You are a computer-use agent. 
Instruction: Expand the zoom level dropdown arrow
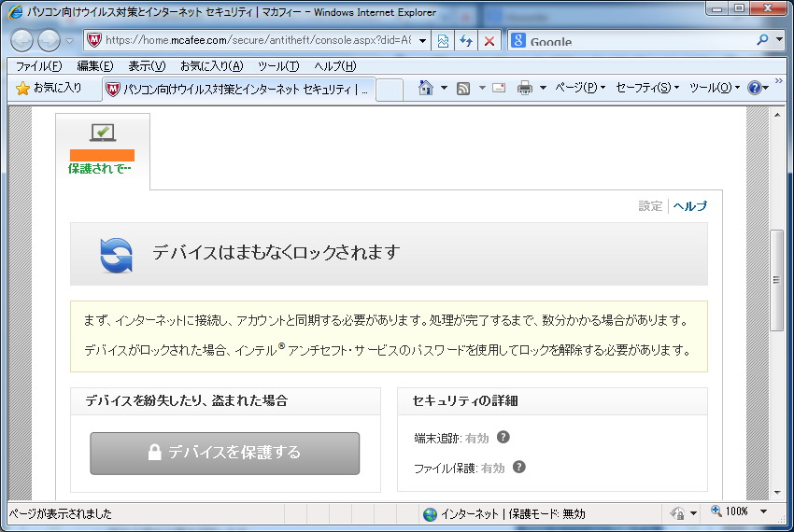click(763, 511)
